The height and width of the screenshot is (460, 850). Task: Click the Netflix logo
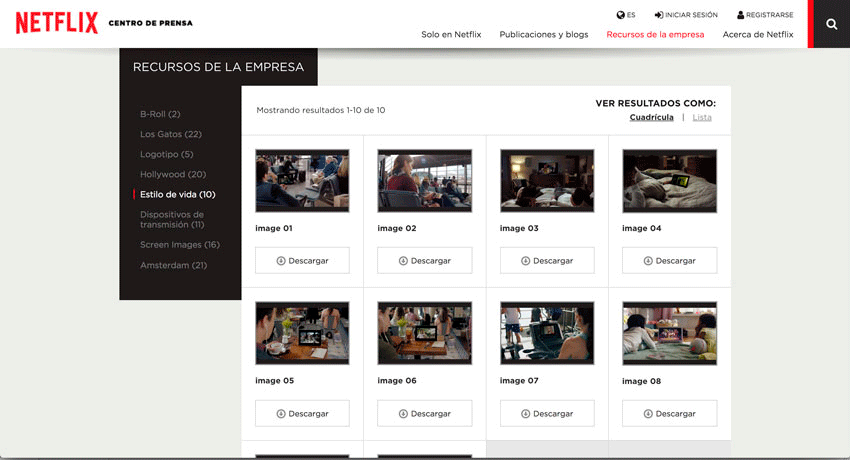(57, 23)
